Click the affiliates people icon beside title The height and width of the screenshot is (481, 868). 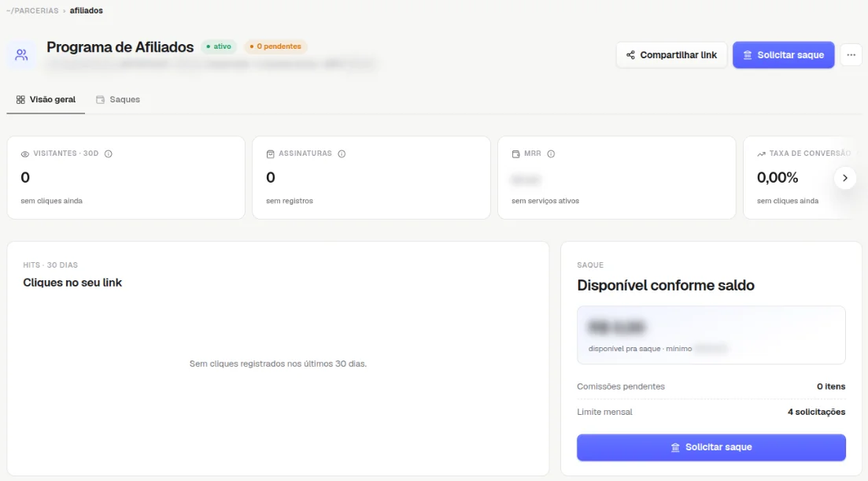21,55
